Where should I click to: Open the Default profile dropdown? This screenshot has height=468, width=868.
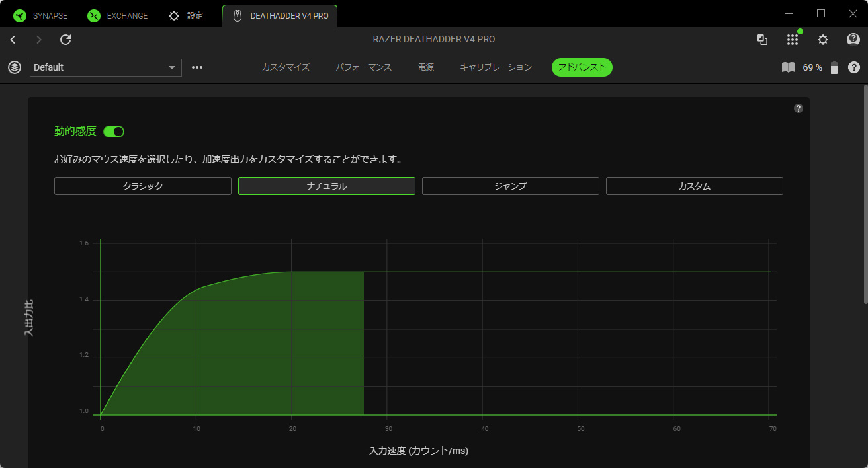[x=106, y=67]
